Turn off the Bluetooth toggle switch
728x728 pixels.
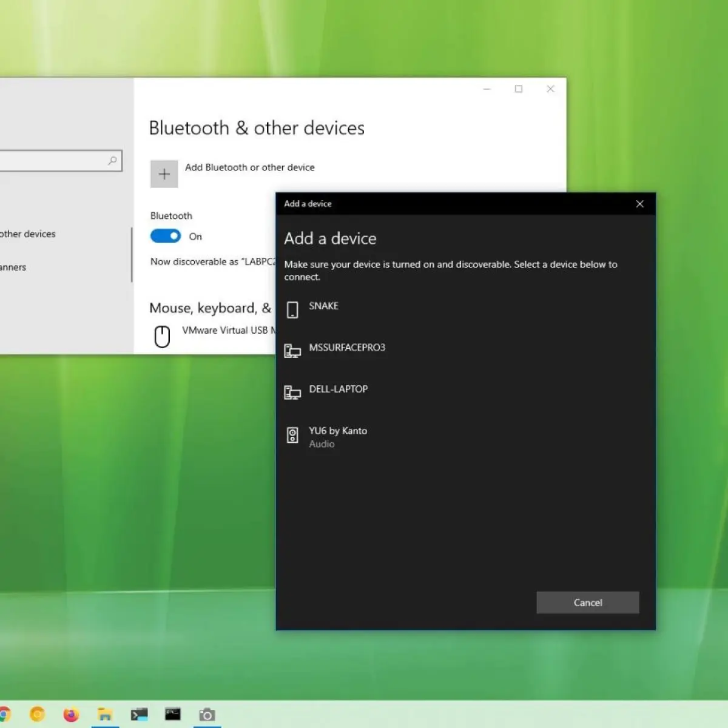[x=166, y=236]
